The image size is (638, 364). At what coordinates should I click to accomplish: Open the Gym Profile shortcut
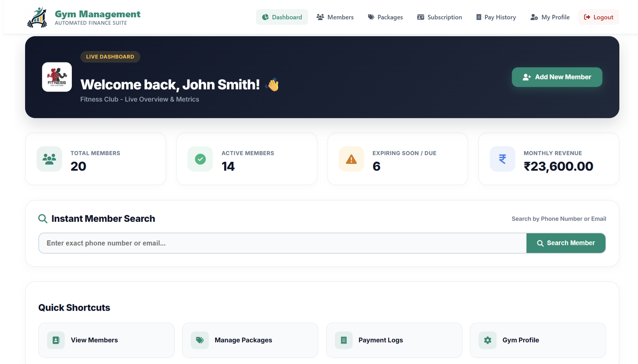[x=538, y=340]
